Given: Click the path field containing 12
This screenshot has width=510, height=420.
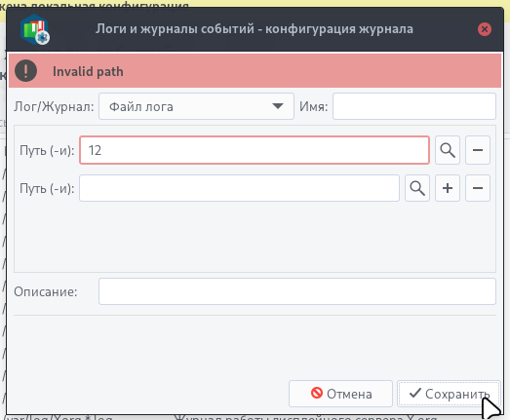Looking at the screenshot, I should pyautogui.click(x=255, y=150).
